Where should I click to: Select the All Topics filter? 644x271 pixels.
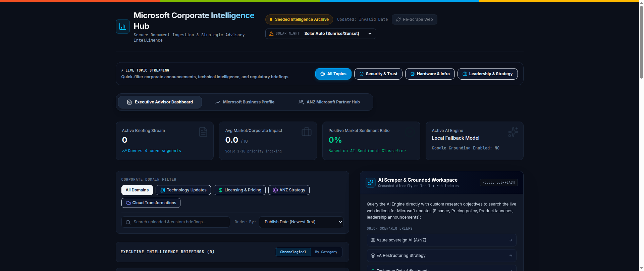[333, 74]
